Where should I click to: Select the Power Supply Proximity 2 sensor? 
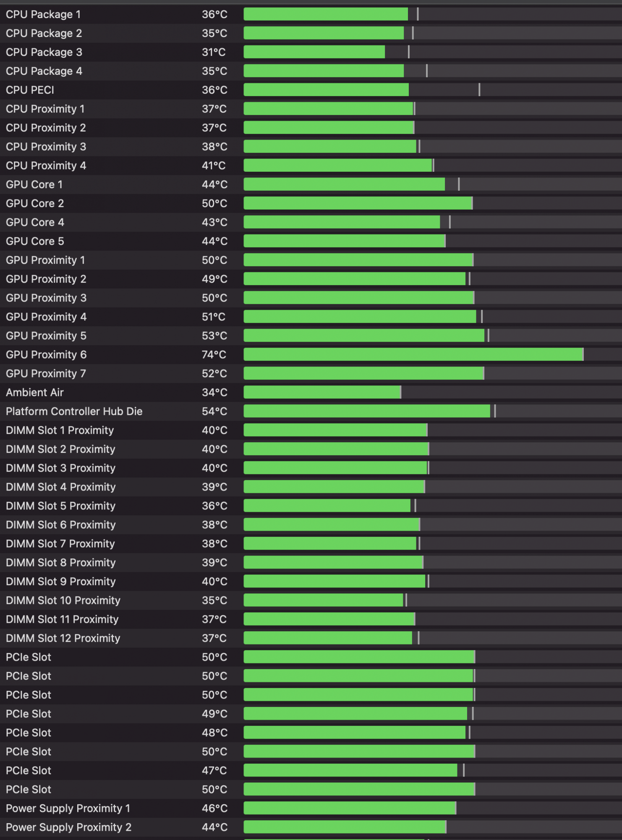[68, 827]
